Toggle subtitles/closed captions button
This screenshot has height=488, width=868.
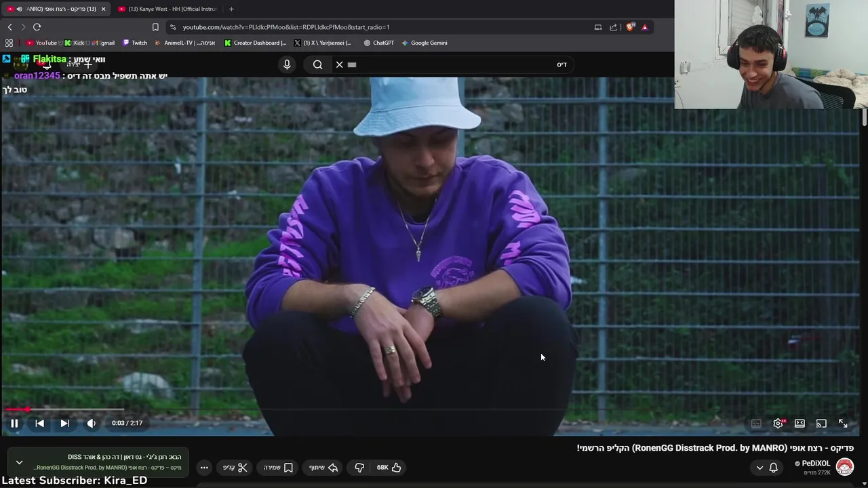[756, 423]
